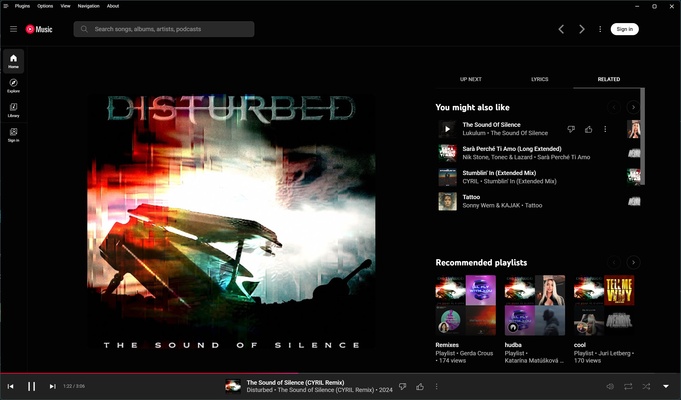Click the white Sign in button
The image size is (681, 400).
click(625, 29)
